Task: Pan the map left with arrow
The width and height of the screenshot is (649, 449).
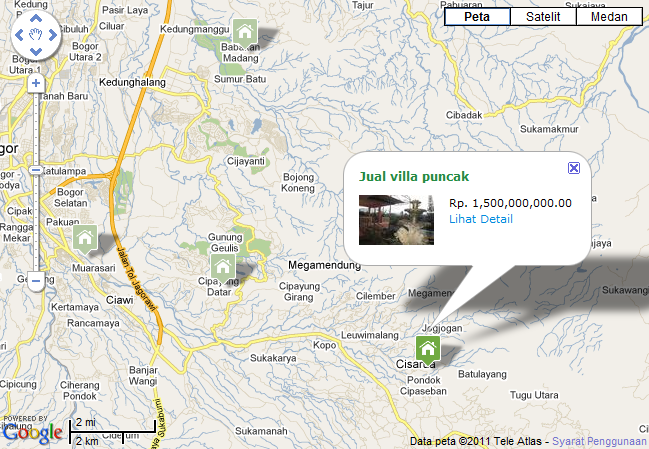Action: (19, 35)
